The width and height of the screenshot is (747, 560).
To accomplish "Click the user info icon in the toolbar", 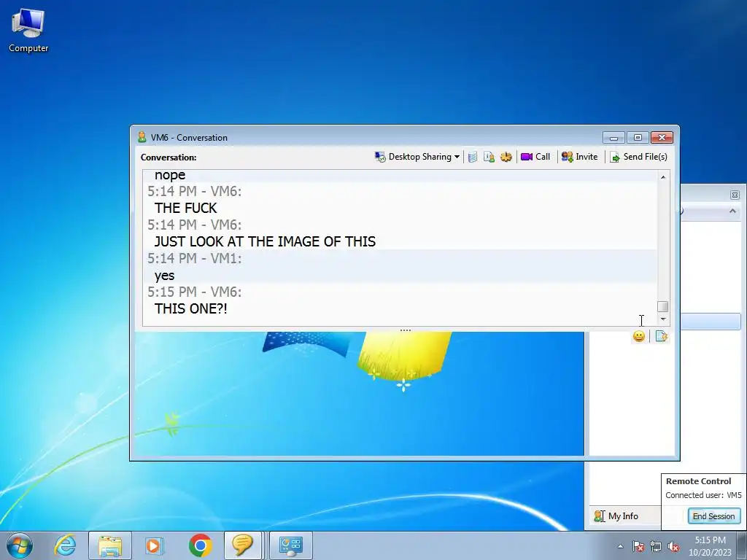I will (x=489, y=157).
